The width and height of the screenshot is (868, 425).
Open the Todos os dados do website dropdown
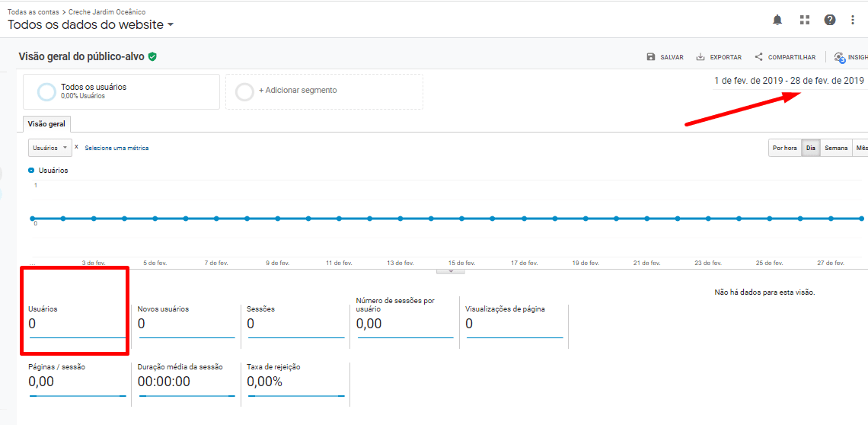(91, 24)
